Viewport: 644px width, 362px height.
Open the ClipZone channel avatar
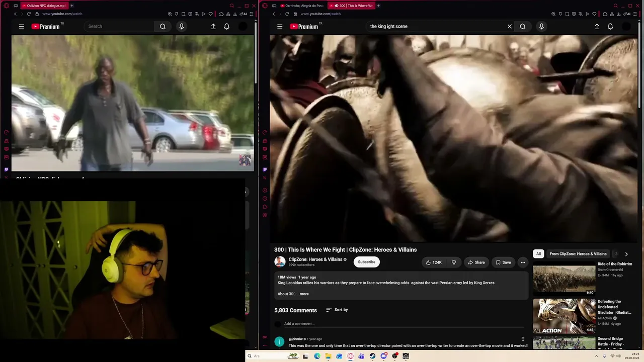point(280,262)
